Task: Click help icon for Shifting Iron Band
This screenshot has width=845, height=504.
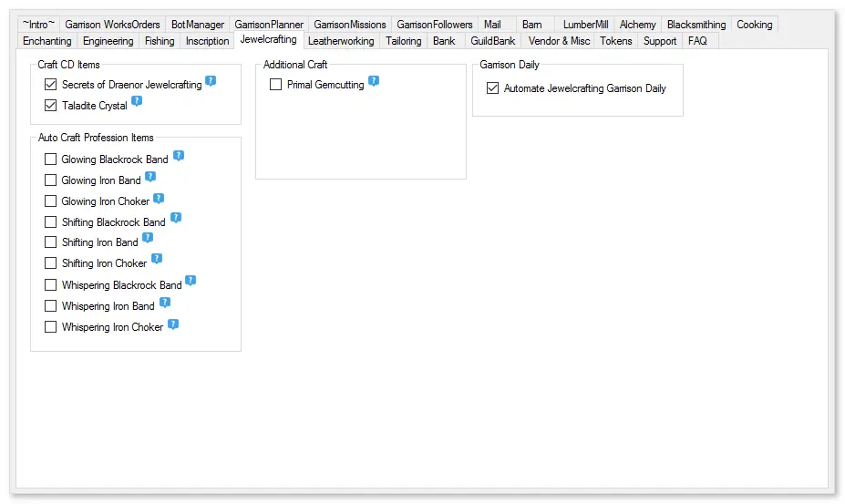Action: (x=148, y=238)
